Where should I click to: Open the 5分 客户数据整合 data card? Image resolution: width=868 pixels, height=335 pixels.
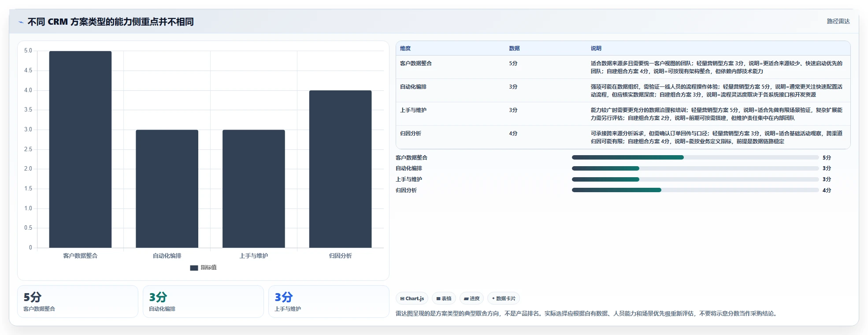78,301
